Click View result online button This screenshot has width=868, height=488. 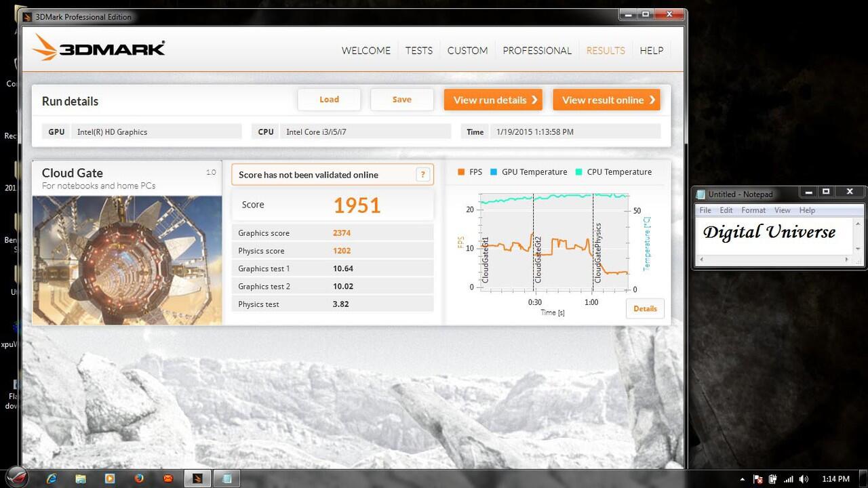[x=607, y=100]
